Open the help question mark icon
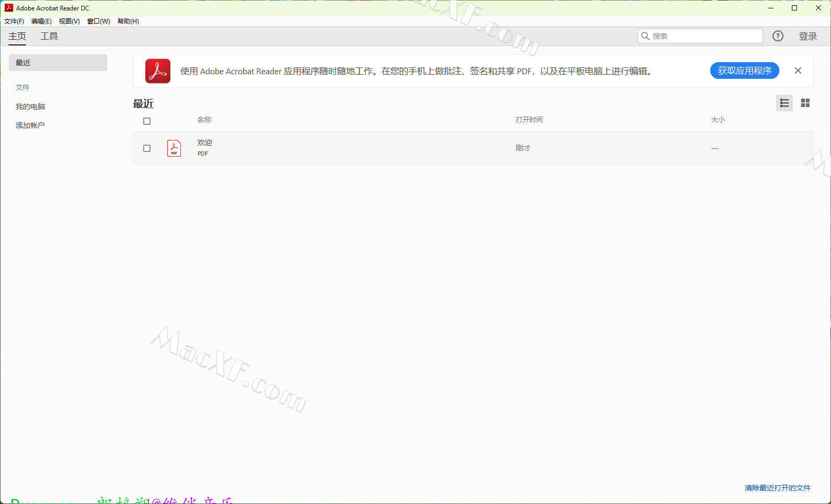The image size is (831, 504). pos(778,36)
